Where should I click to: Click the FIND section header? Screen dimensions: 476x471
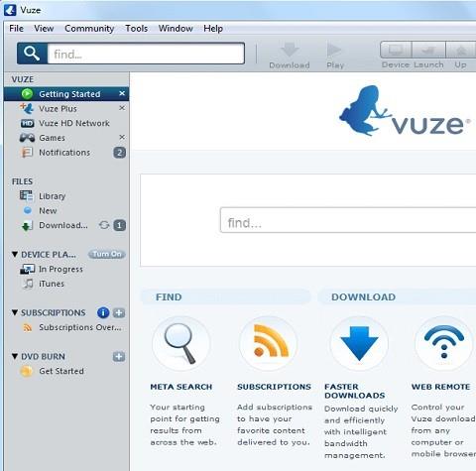click(226, 296)
